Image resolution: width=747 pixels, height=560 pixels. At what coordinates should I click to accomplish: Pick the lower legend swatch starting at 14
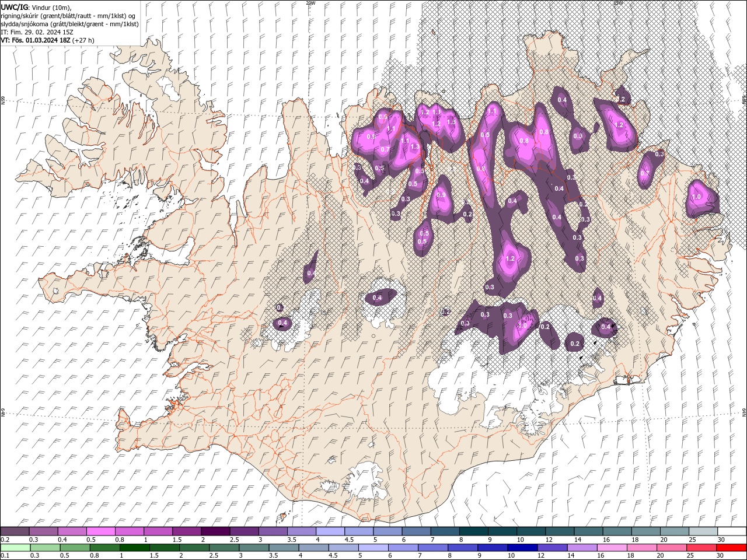pos(582,548)
